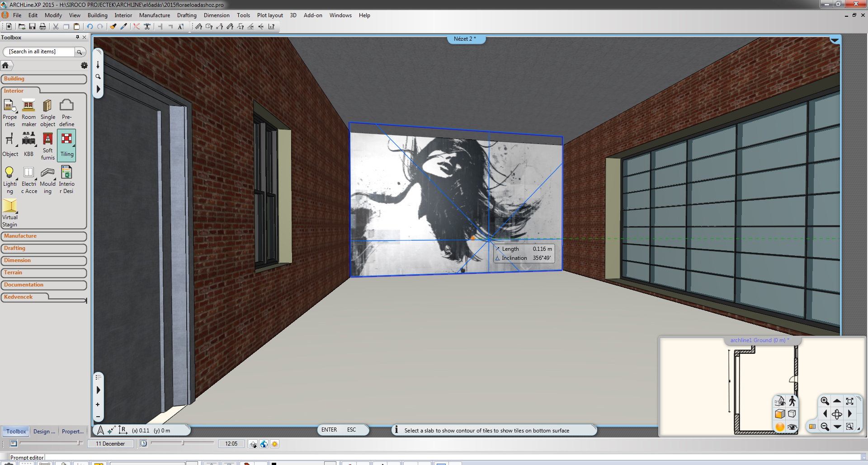Click the orbit rotate navigation icon
This screenshot has height=465, width=868.
[x=837, y=414]
